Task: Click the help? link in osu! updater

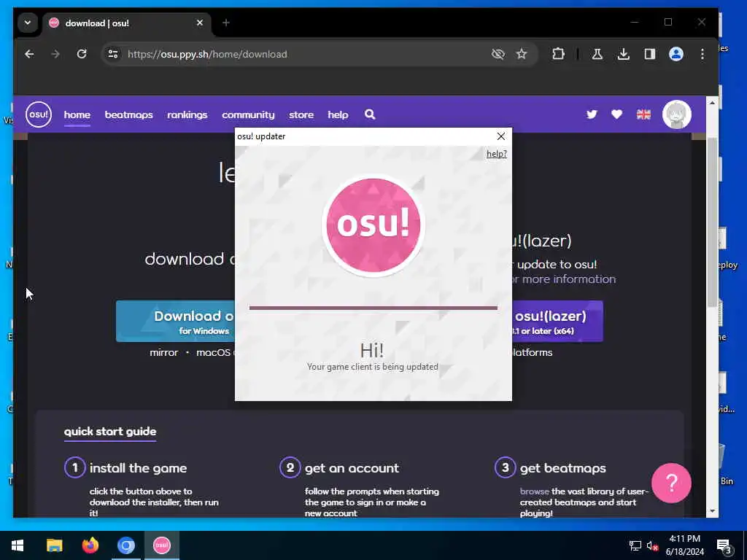Action: 496,154
